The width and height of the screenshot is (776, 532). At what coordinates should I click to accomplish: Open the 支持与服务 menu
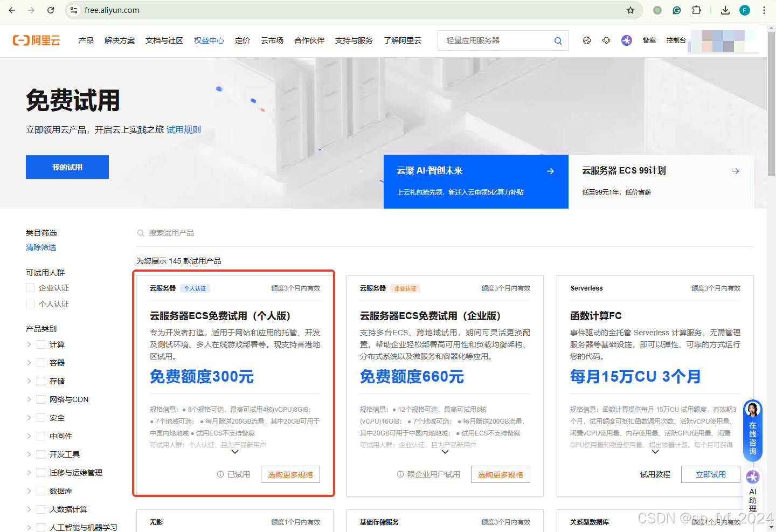click(x=354, y=40)
